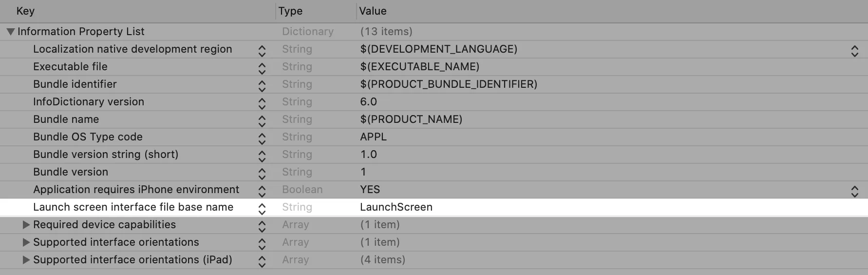Open the key stepper for Executable file
Screen dimensions: 868x275
point(262,67)
